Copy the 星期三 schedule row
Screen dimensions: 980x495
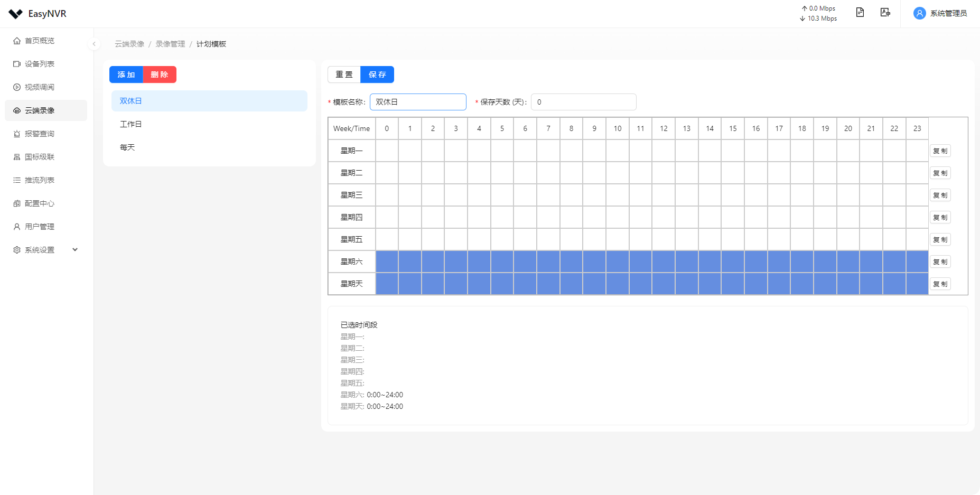click(x=940, y=195)
